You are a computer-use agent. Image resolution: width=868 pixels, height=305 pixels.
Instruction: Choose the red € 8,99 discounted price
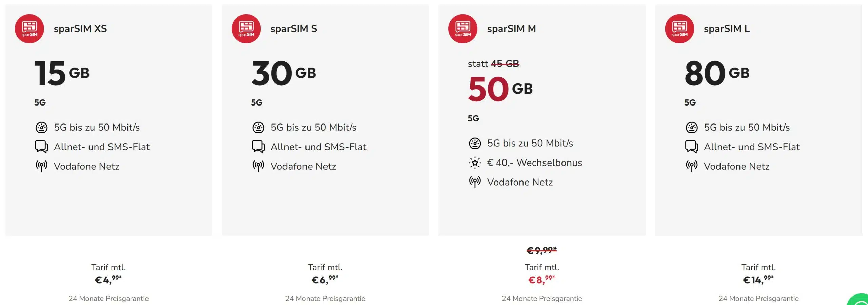[541, 280]
